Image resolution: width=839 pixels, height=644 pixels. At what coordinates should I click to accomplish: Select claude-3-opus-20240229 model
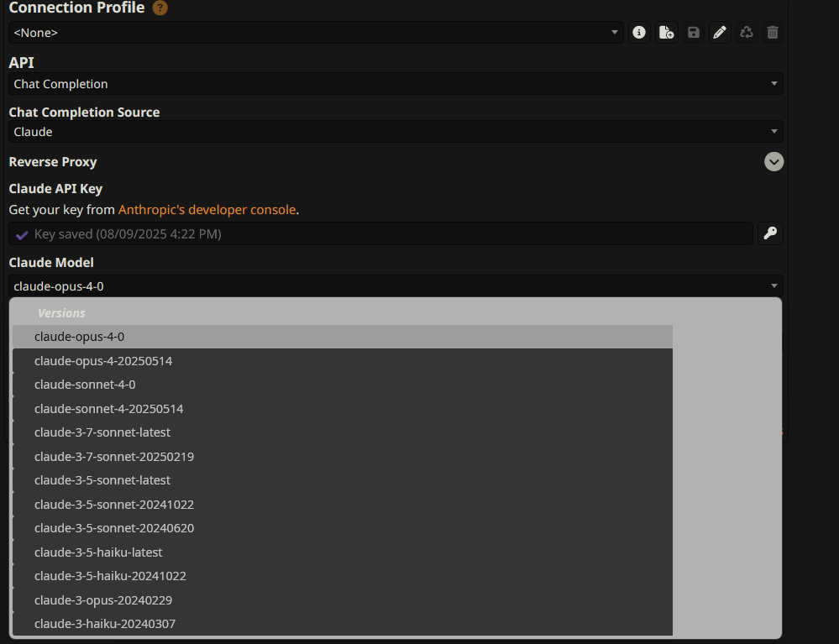343,600
